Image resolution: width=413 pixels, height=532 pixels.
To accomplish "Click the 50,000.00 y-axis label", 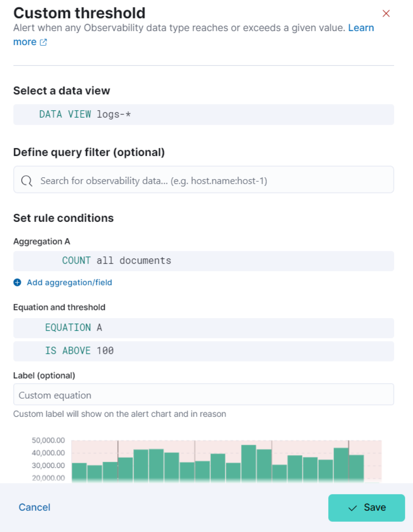I will coord(48,440).
